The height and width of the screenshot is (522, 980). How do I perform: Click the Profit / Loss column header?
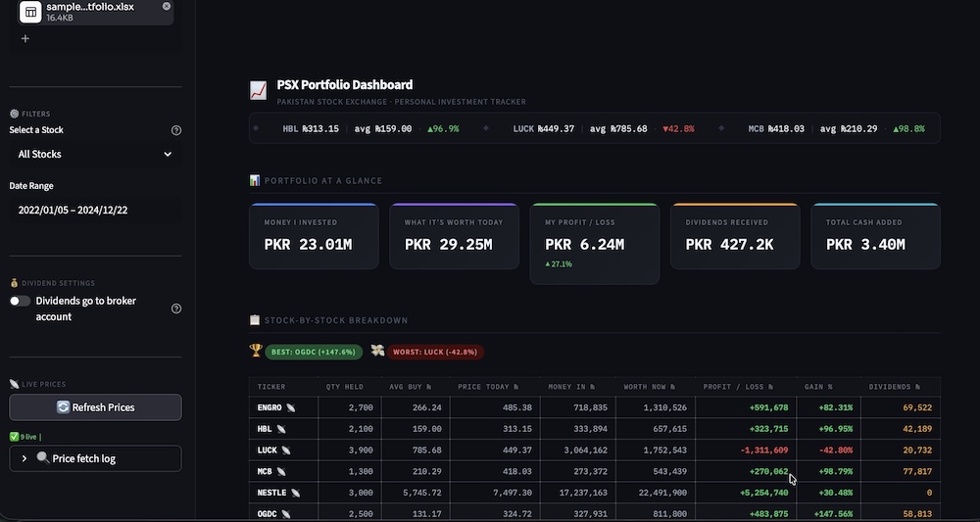tap(738, 387)
